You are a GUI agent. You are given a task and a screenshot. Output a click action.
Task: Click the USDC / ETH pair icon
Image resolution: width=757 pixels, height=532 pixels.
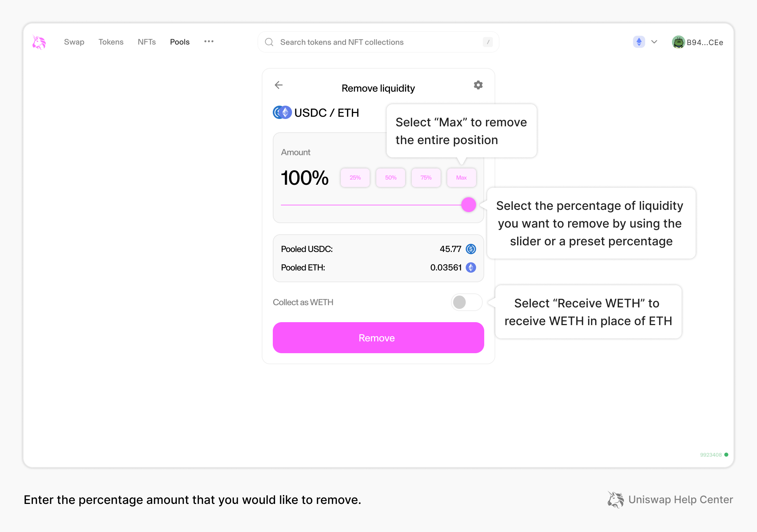point(282,112)
